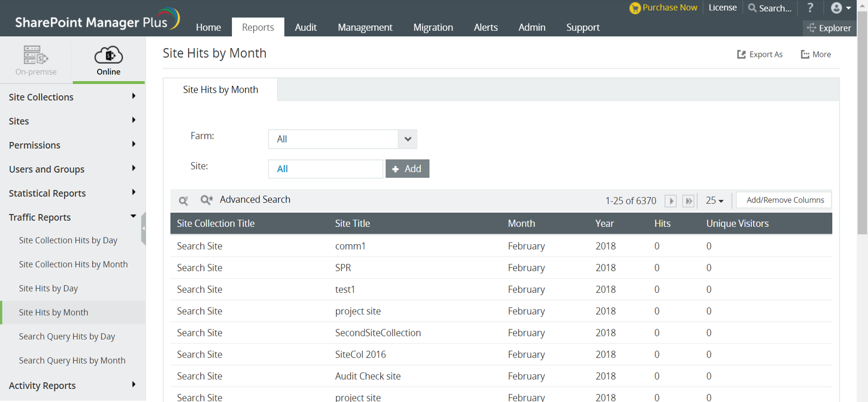The width and height of the screenshot is (868, 402).
Task: Select the Online cloud icon
Action: click(x=108, y=55)
